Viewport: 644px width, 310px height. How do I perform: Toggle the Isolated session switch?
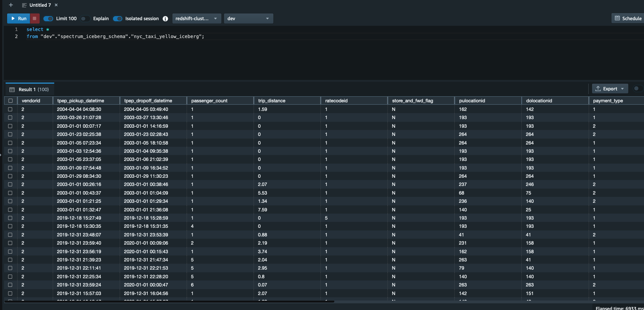(117, 19)
